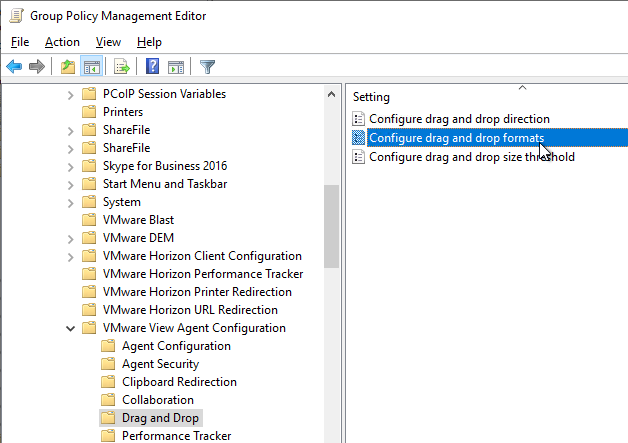This screenshot has height=443, width=628.
Task: Click the Back arrow toolbar icon
Action: pyautogui.click(x=14, y=66)
